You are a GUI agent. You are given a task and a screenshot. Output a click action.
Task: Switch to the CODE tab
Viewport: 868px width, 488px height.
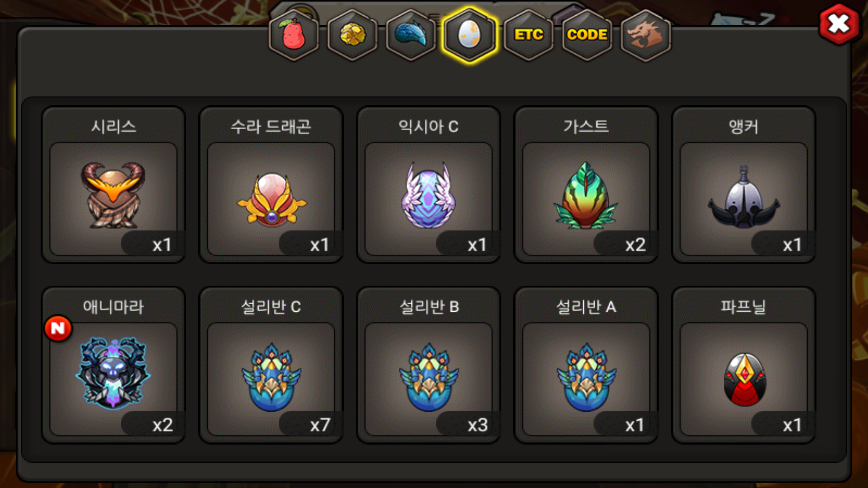tap(587, 35)
